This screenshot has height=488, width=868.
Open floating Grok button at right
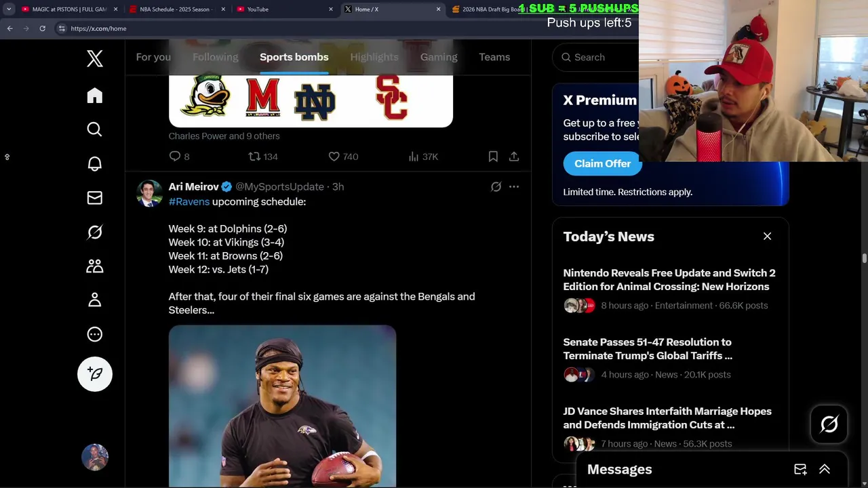(x=829, y=424)
